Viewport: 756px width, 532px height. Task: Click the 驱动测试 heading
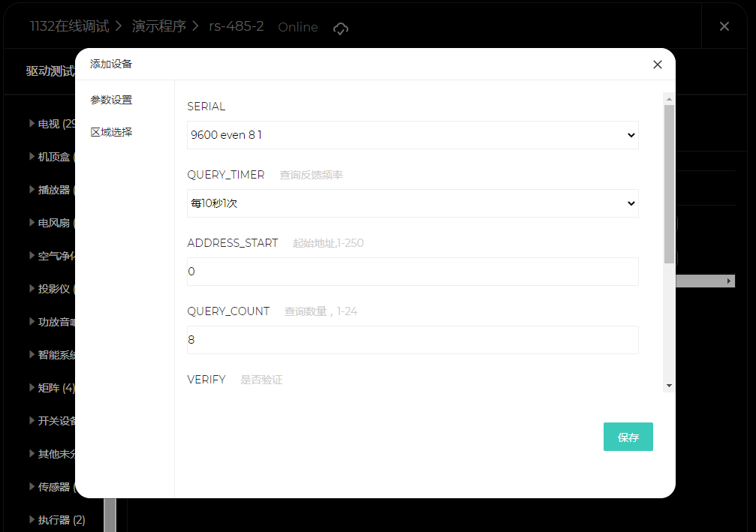click(50, 71)
